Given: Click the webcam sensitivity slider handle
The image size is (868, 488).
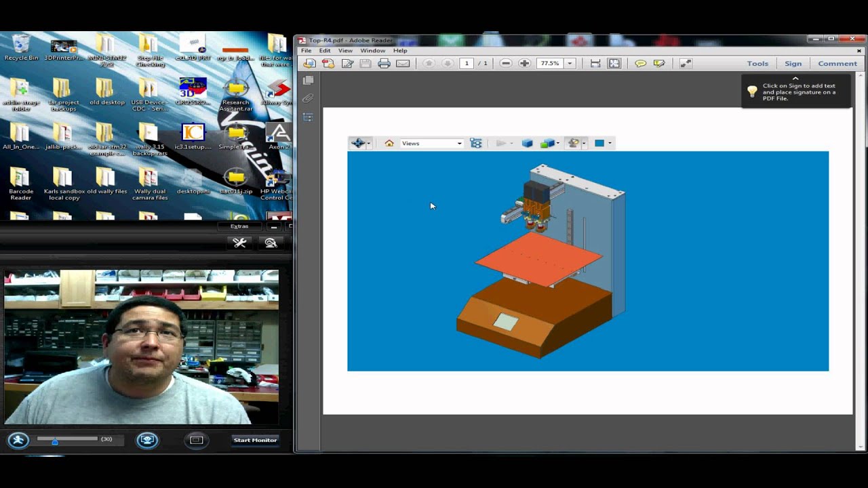Looking at the screenshot, I should pos(55,441).
